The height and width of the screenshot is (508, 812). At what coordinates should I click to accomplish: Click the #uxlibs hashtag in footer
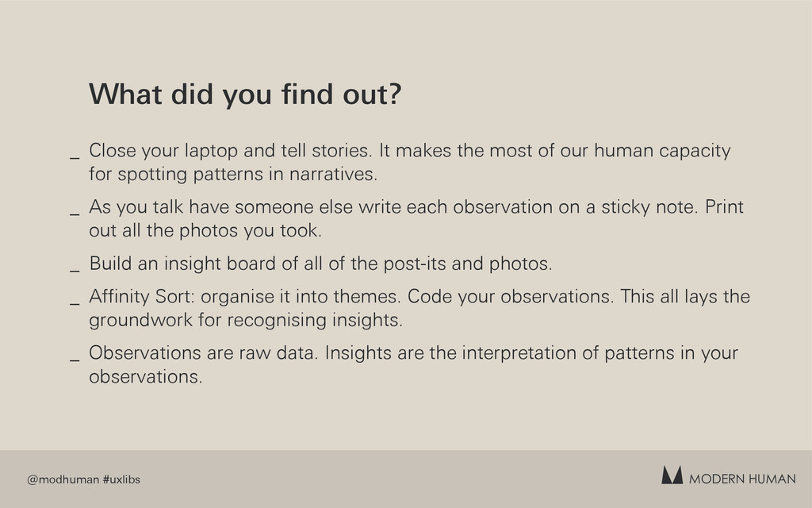pos(121,479)
